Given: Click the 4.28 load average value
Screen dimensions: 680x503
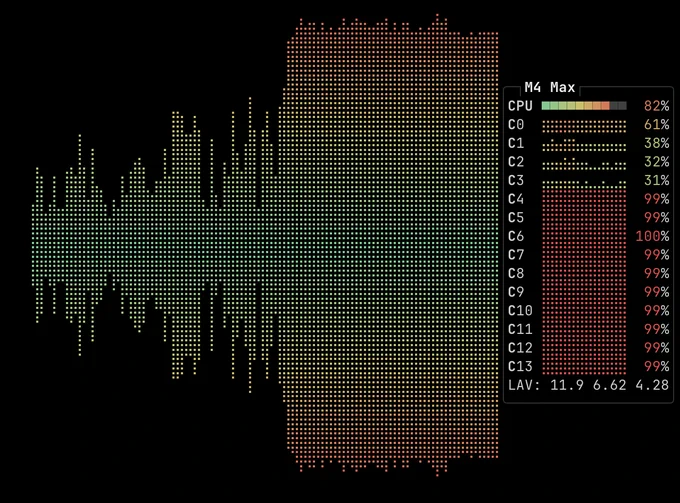Looking at the screenshot, I should [x=652, y=385].
